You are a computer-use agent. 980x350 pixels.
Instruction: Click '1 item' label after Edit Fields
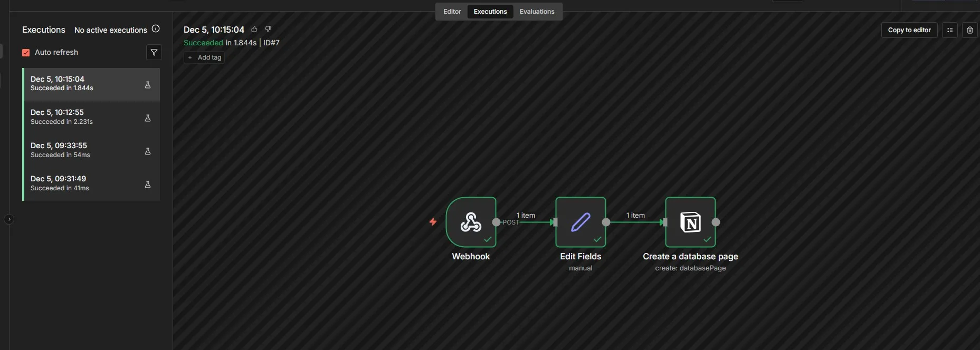pos(635,215)
